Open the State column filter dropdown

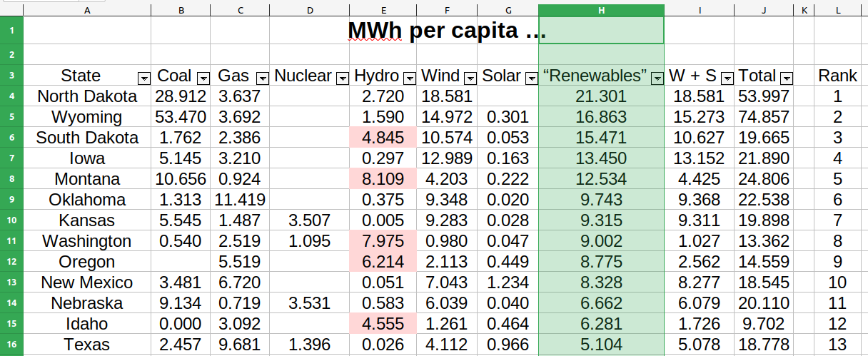(x=143, y=78)
